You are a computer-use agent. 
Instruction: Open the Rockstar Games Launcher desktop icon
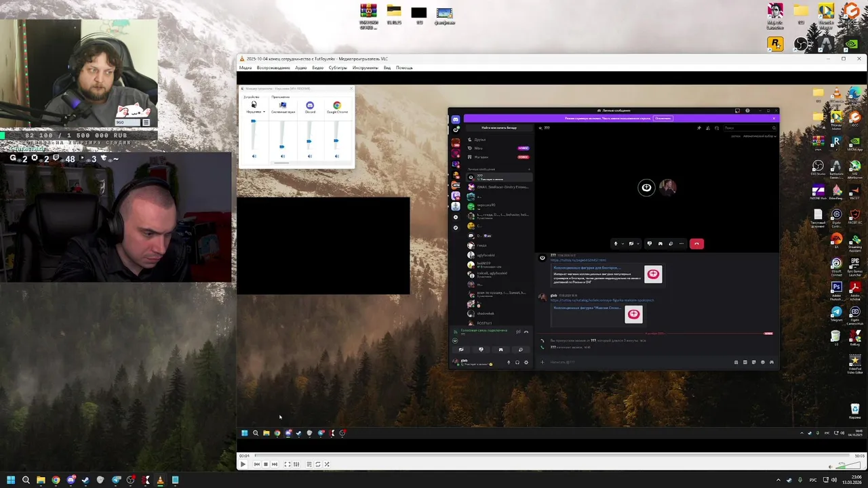[x=775, y=44]
